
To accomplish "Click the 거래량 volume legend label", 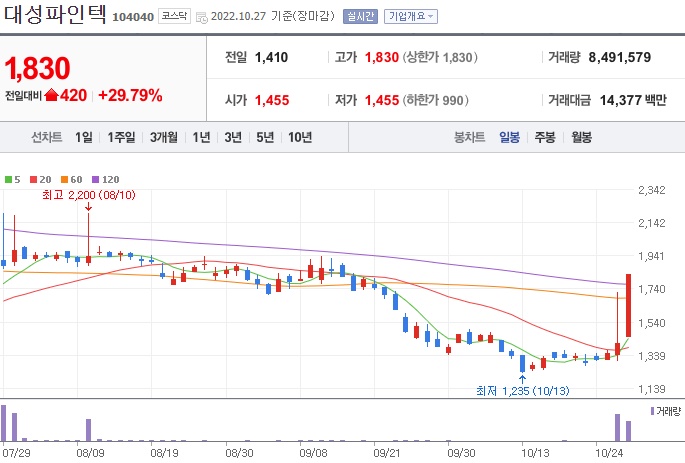I will (665, 411).
